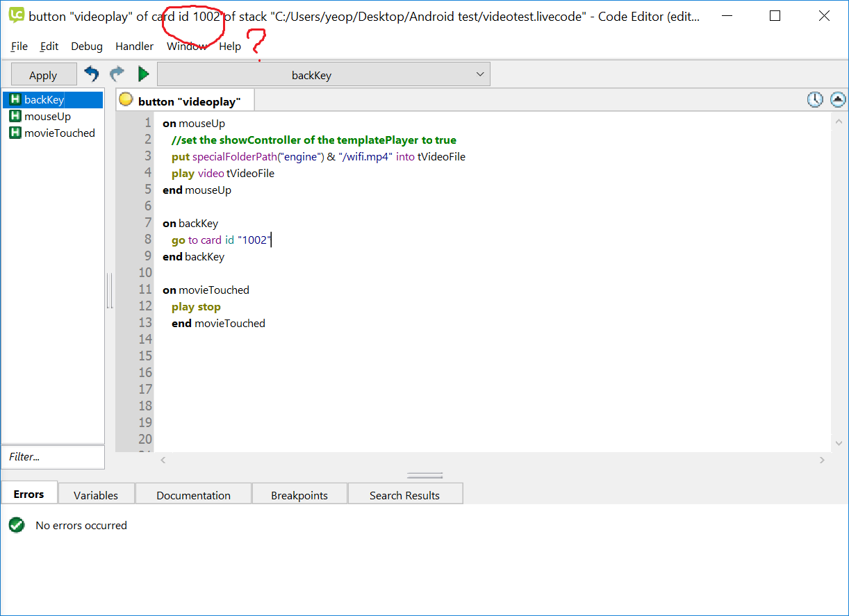
Task: Click line number 8 in the gutter
Action: pyautogui.click(x=148, y=240)
